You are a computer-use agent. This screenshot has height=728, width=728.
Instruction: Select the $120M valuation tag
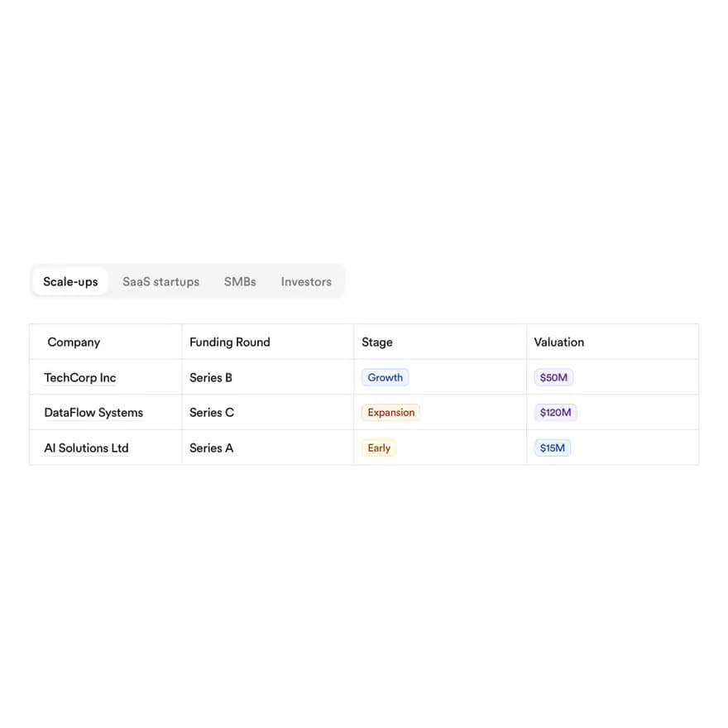pos(555,412)
